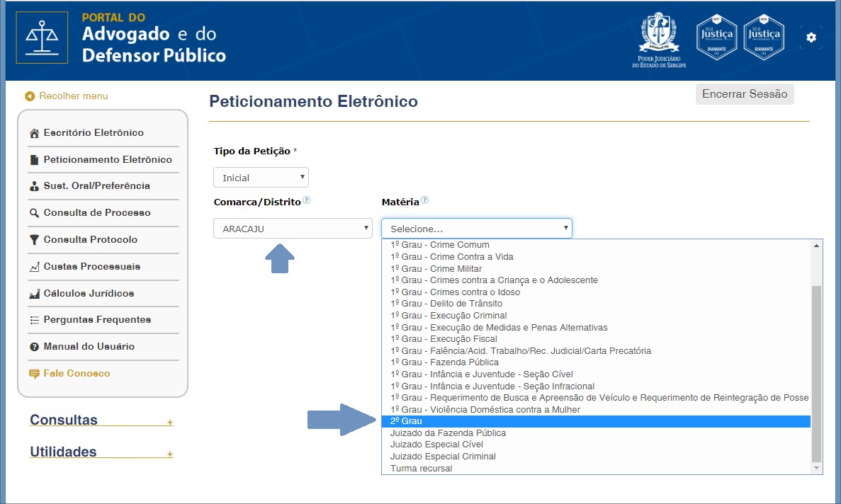Click the help icon next to Comarca/Distrito
Screen dimensions: 841x504
(307, 201)
